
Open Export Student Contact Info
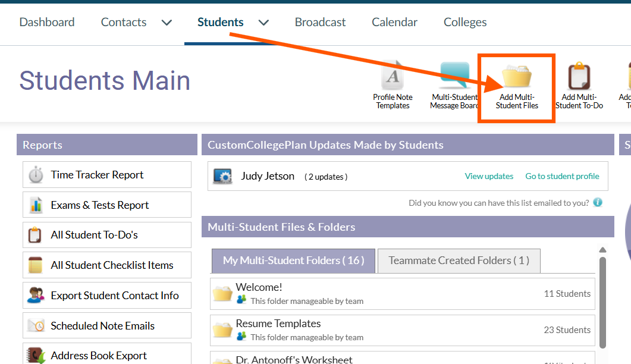click(114, 296)
